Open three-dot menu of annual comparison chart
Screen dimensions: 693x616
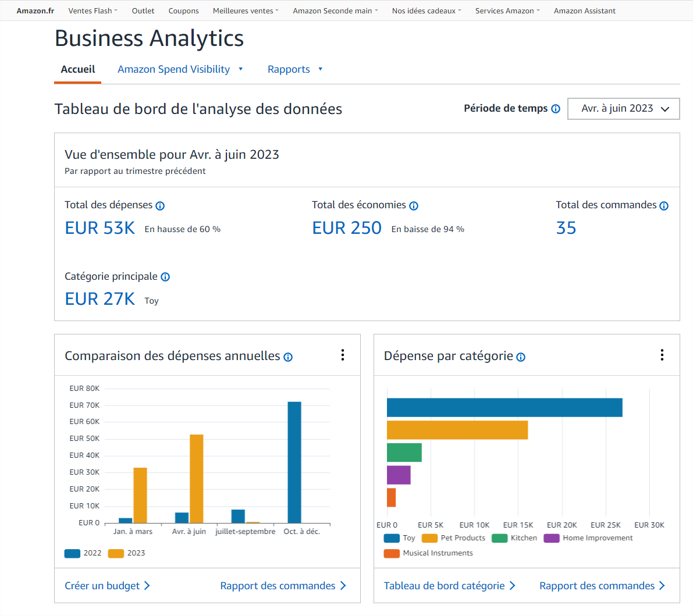click(x=343, y=355)
